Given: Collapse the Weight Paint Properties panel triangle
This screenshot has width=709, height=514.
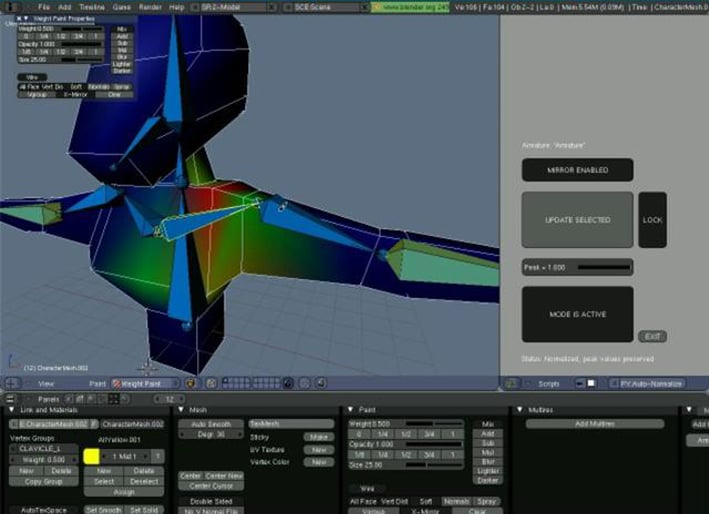Looking at the screenshot, I should [26, 19].
